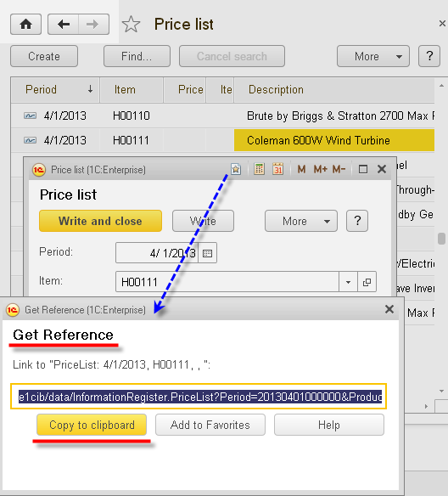Click the M memory button
448x496 pixels.
[301, 170]
